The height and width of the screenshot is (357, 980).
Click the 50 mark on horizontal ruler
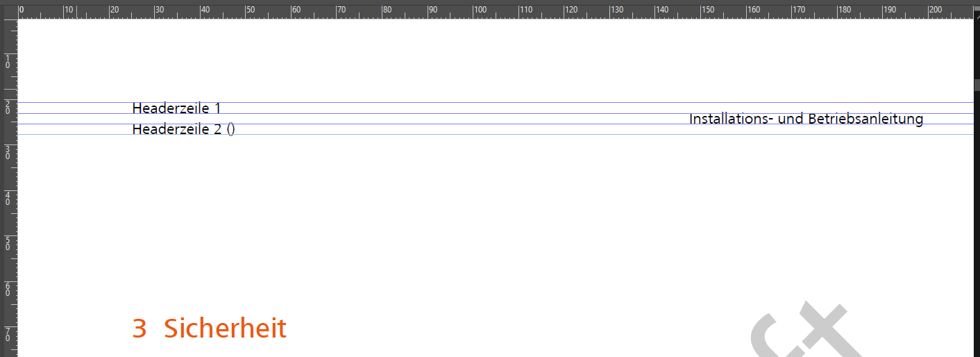pyautogui.click(x=251, y=10)
